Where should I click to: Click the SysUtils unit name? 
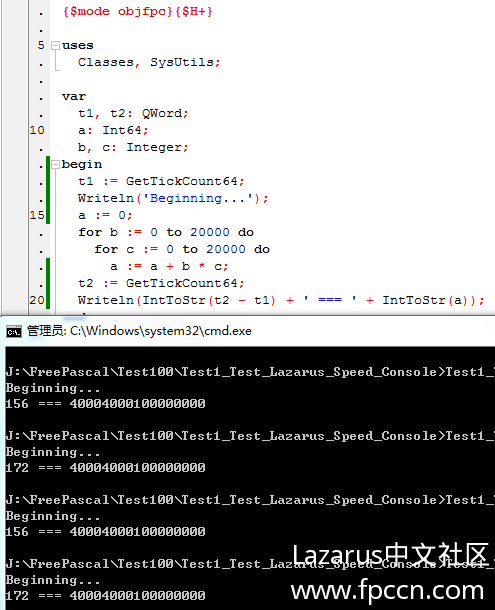click(182, 62)
